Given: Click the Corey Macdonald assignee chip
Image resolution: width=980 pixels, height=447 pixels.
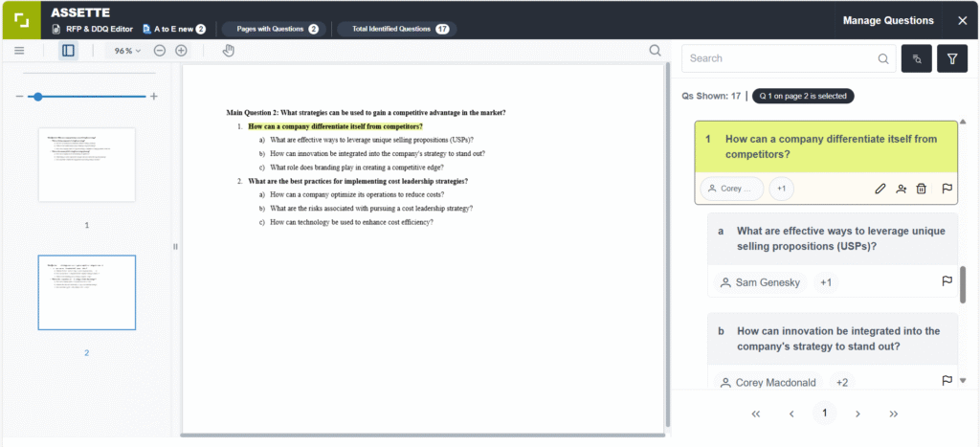Looking at the screenshot, I should (768, 383).
